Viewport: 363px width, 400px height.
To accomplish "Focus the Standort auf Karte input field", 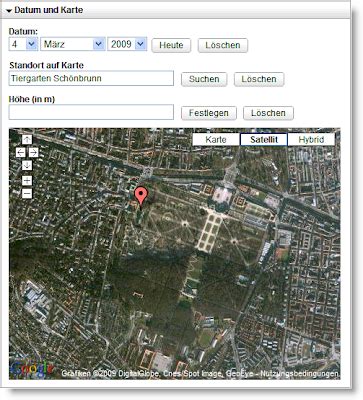I will point(91,78).
